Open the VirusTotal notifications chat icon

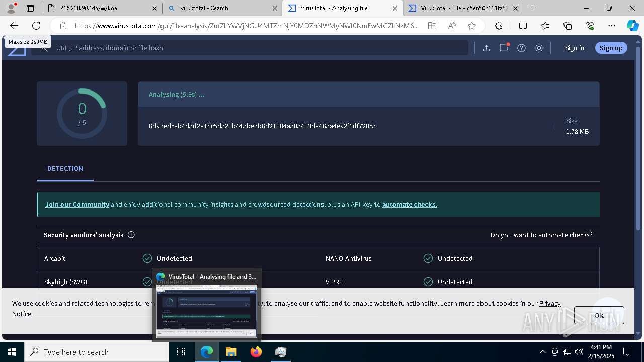(504, 48)
